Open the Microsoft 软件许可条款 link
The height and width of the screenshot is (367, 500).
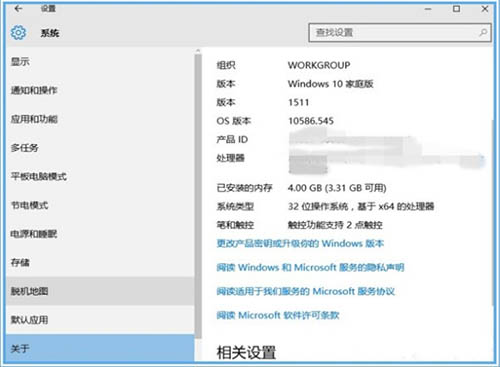[x=278, y=315]
